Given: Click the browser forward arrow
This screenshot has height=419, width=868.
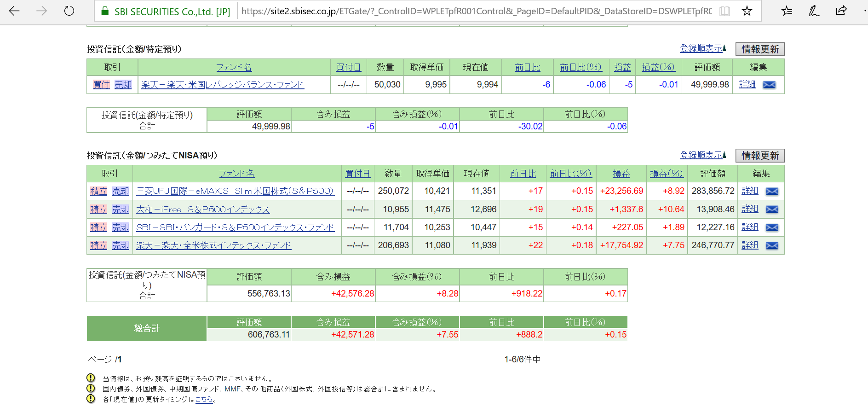Looking at the screenshot, I should (x=41, y=11).
